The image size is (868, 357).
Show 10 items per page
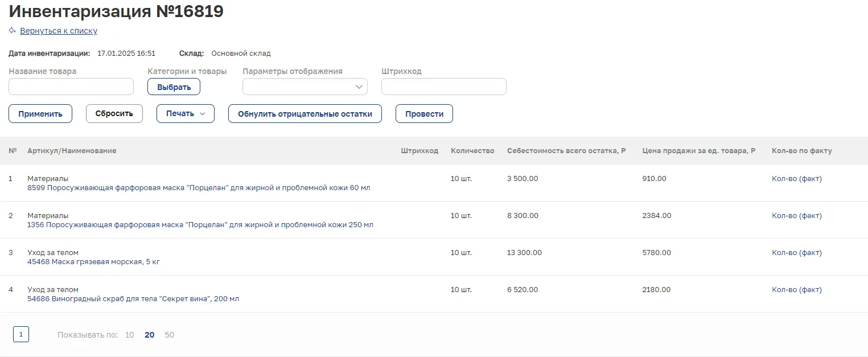click(x=130, y=335)
